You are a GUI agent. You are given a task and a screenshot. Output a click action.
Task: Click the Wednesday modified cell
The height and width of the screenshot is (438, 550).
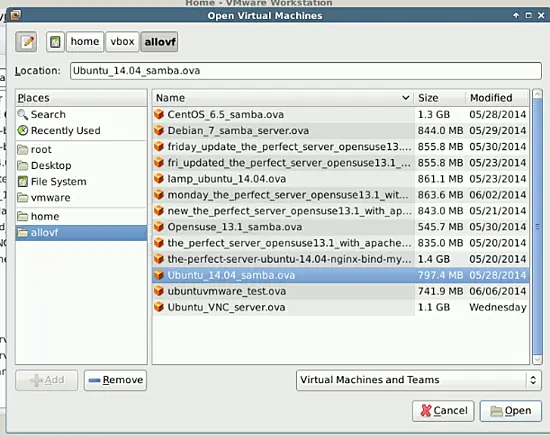click(x=498, y=307)
